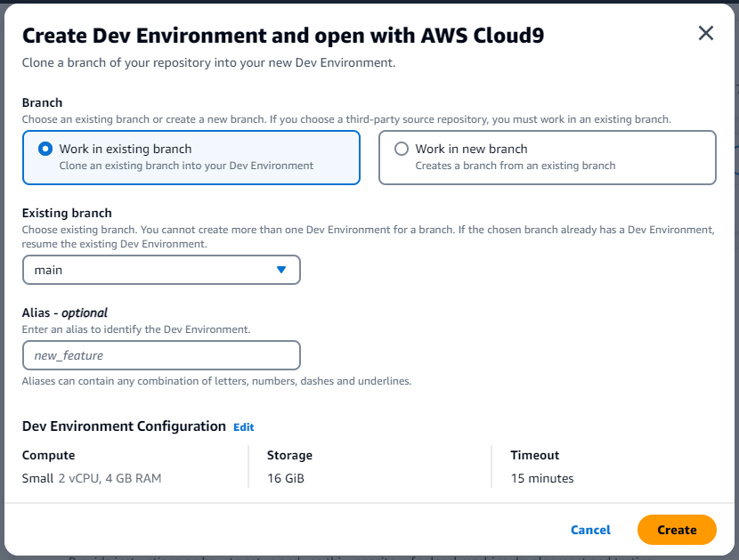739x560 pixels.
Task: Click the empty radio circle for new branch
Action: [x=402, y=149]
